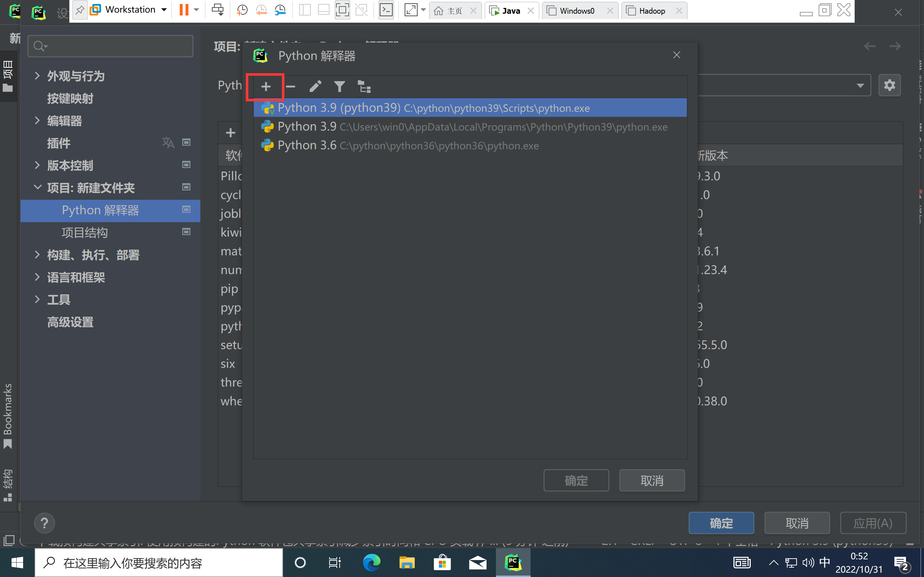Click the filter funnel icon
Viewport: 924px width, 577px height.
[x=339, y=87]
